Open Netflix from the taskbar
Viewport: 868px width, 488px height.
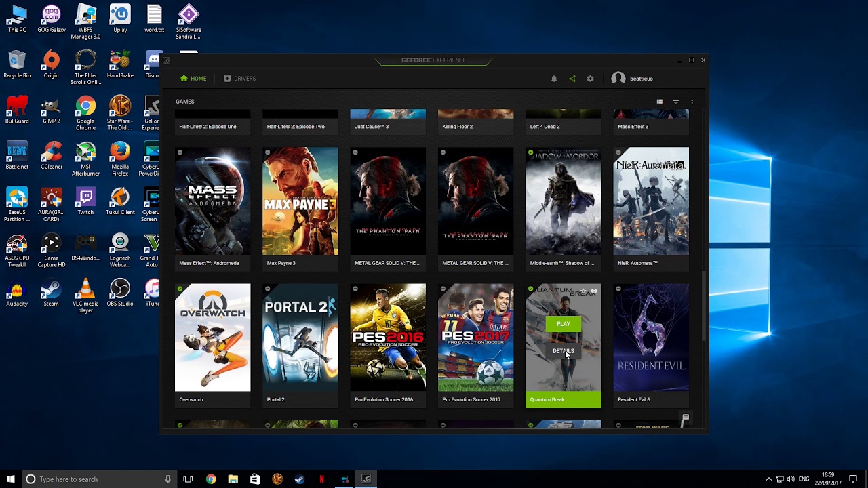(x=321, y=479)
